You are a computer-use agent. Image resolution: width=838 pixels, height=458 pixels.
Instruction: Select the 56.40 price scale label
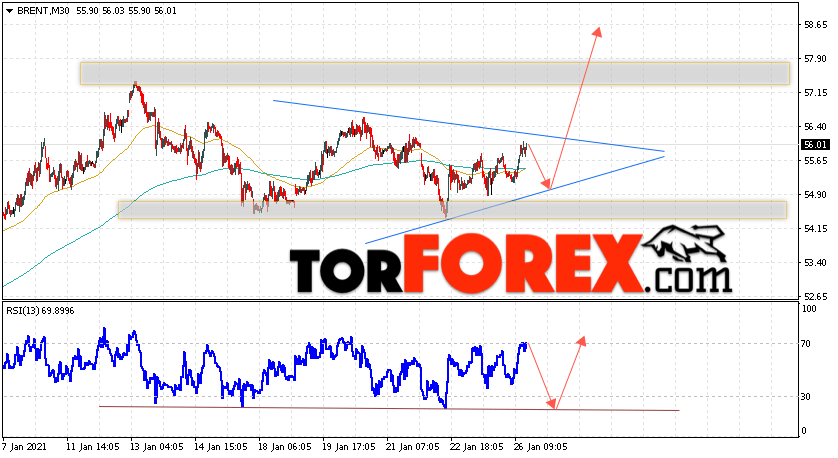(x=816, y=127)
